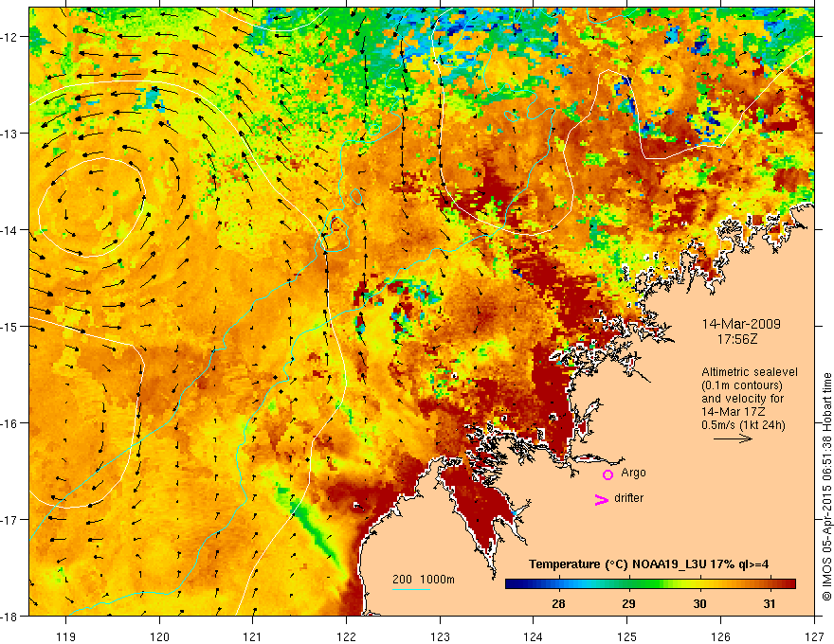Click the longitude axis label 121
This screenshot has width=834, height=644.
coord(253,636)
